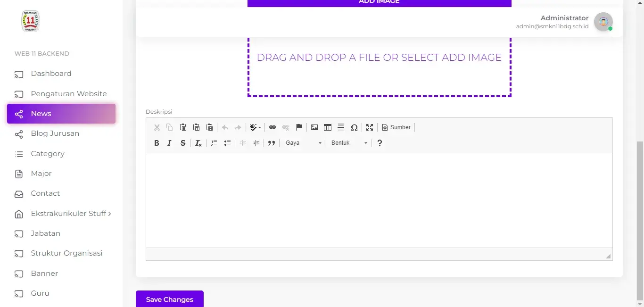
Task: Grab the editor resize handle
Action: pyautogui.click(x=608, y=256)
